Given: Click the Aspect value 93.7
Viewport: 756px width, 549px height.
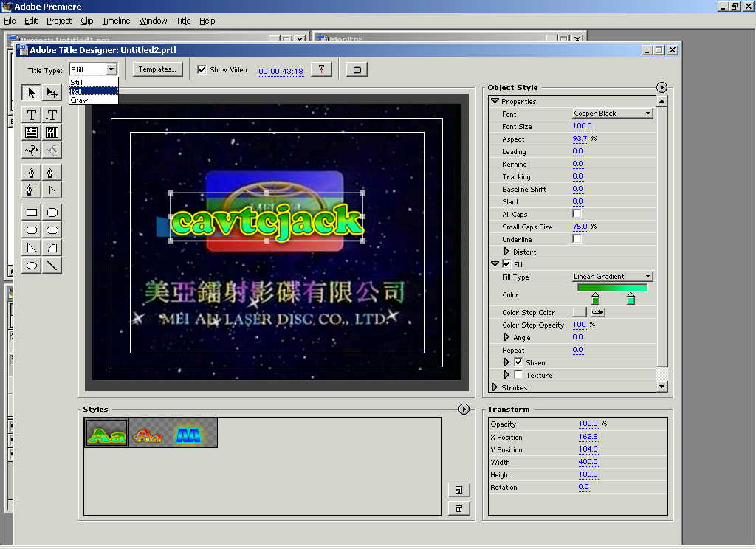Looking at the screenshot, I should point(580,139).
